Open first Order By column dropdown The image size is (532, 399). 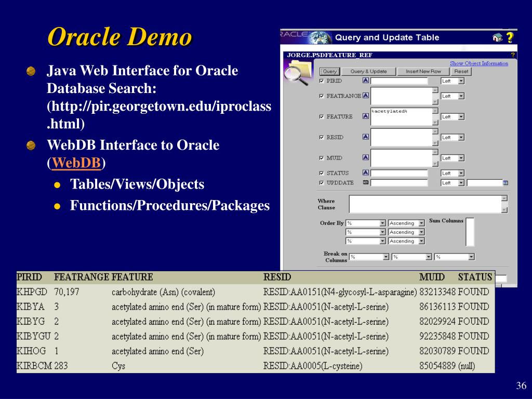(x=366, y=223)
